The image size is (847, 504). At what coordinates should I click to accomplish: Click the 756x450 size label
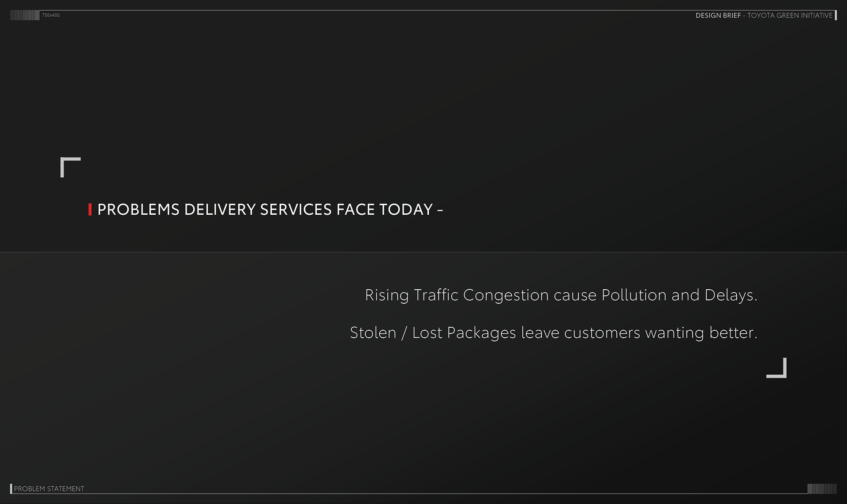51,15
